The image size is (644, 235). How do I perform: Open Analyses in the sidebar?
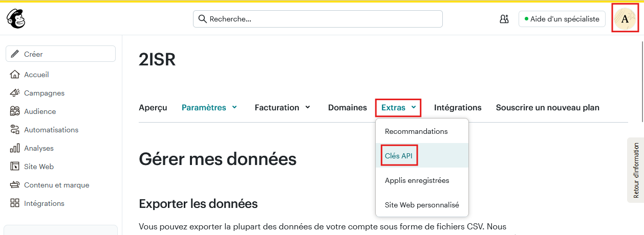tap(38, 148)
